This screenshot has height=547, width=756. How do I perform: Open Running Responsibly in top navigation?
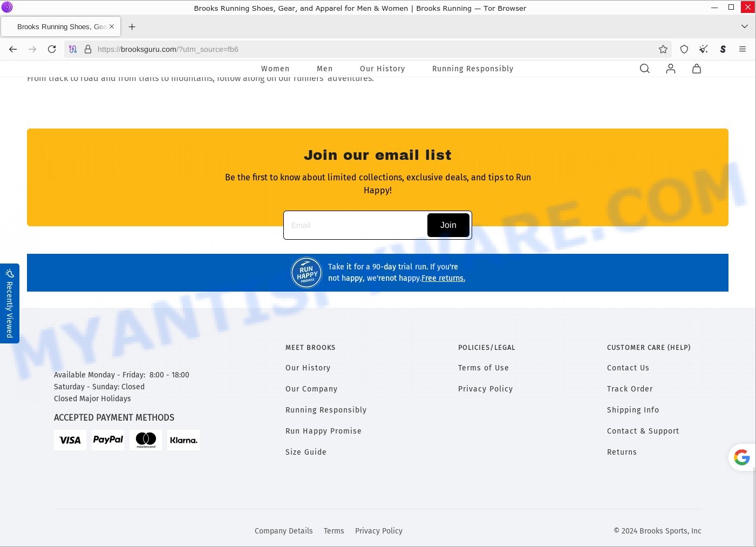click(473, 69)
